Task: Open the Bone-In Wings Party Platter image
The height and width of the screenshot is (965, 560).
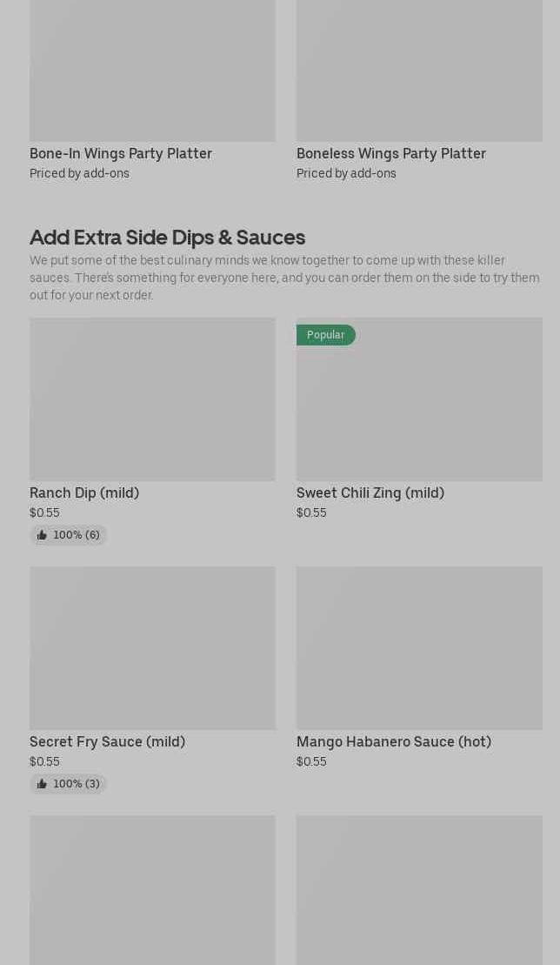Action: (x=152, y=70)
